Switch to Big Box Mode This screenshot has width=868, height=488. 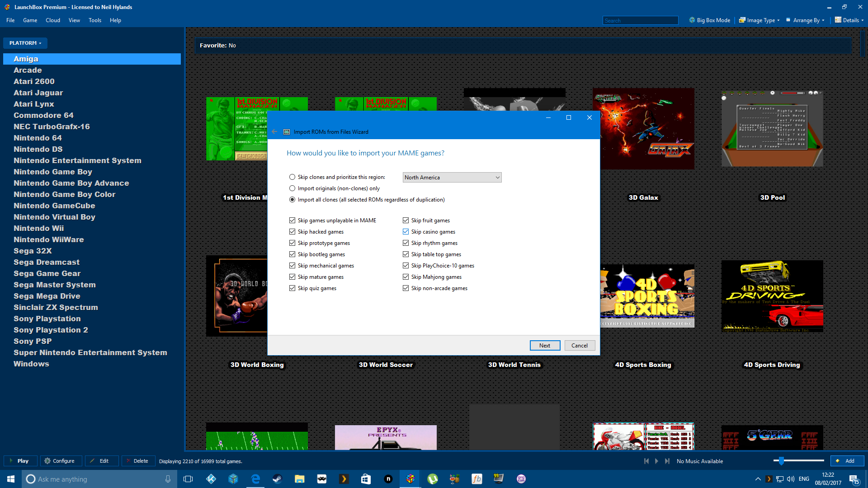pyautogui.click(x=710, y=20)
